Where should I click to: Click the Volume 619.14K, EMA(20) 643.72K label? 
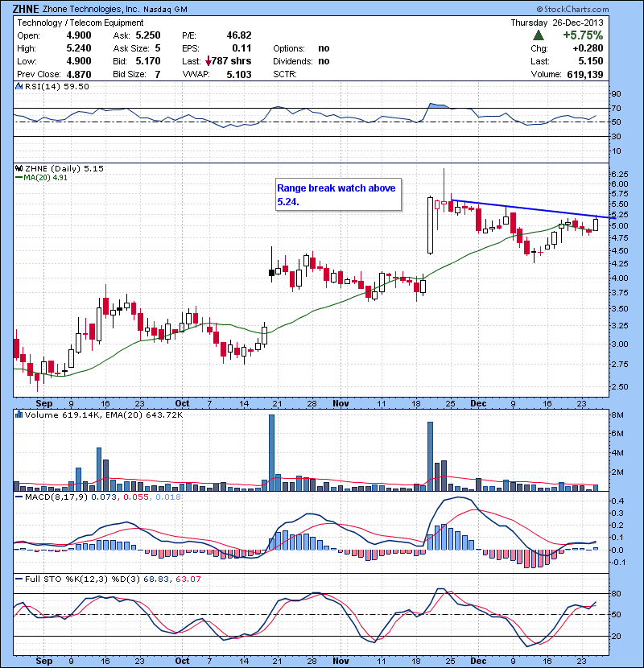[104, 414]
